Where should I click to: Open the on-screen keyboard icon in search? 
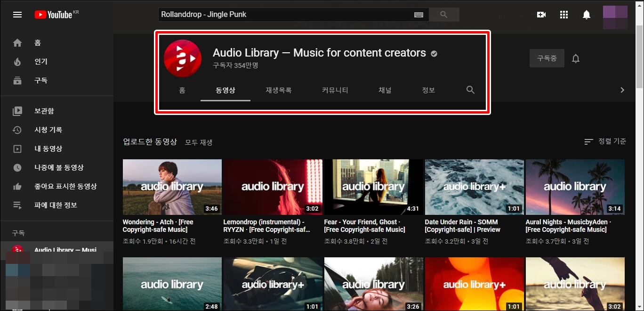419,15
